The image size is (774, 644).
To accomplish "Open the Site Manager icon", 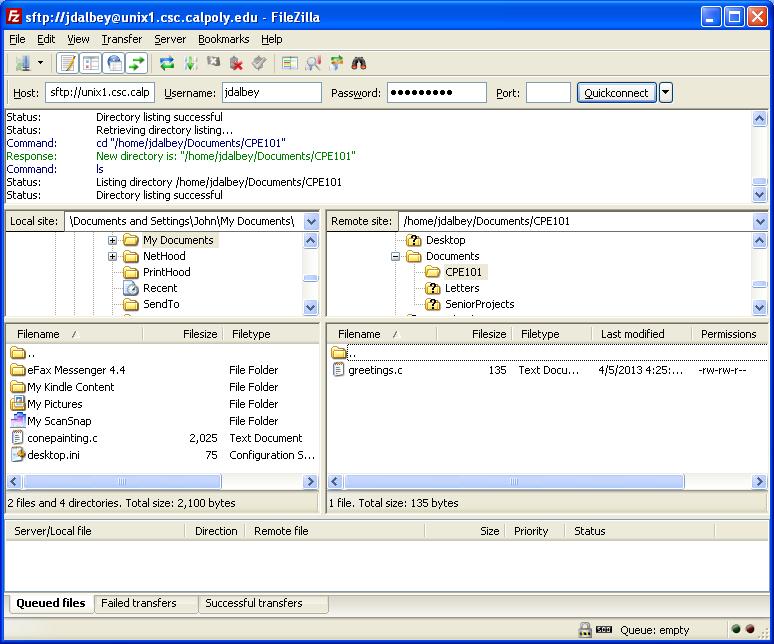I will tap(23, 63).
